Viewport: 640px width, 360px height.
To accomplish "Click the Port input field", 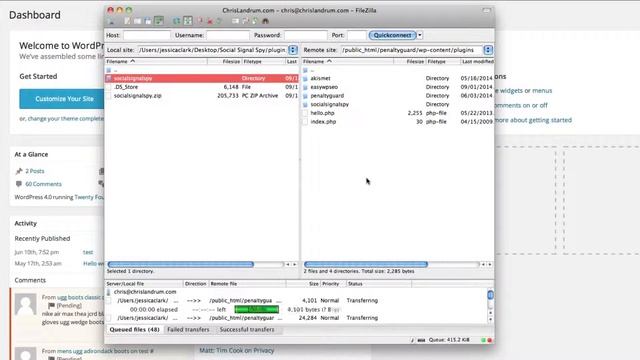I will click(x=357, y=35).
